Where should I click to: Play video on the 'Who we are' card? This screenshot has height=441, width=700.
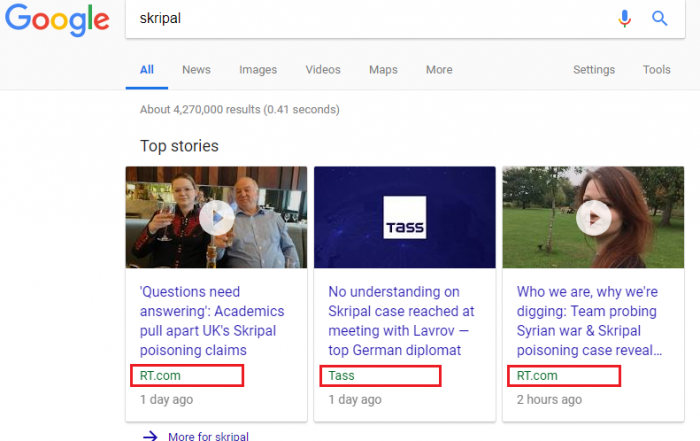pos(593,217)
